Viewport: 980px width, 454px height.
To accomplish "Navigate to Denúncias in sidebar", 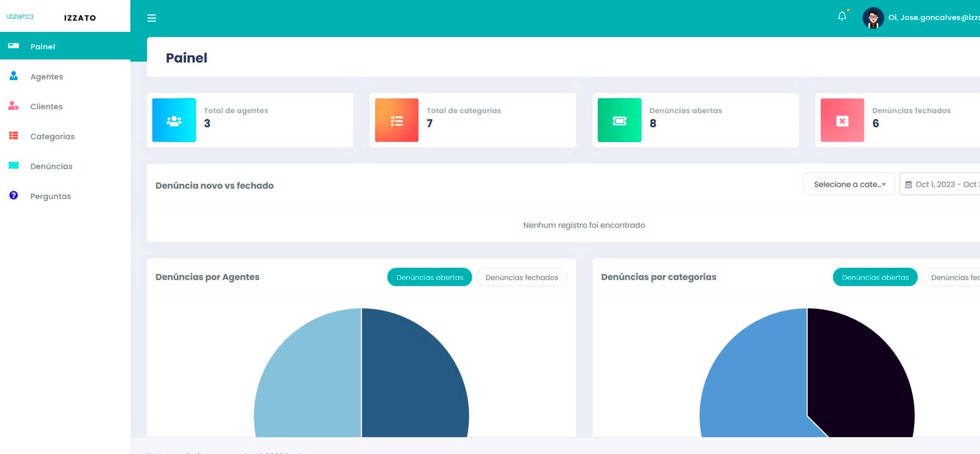I will [51, 167].
